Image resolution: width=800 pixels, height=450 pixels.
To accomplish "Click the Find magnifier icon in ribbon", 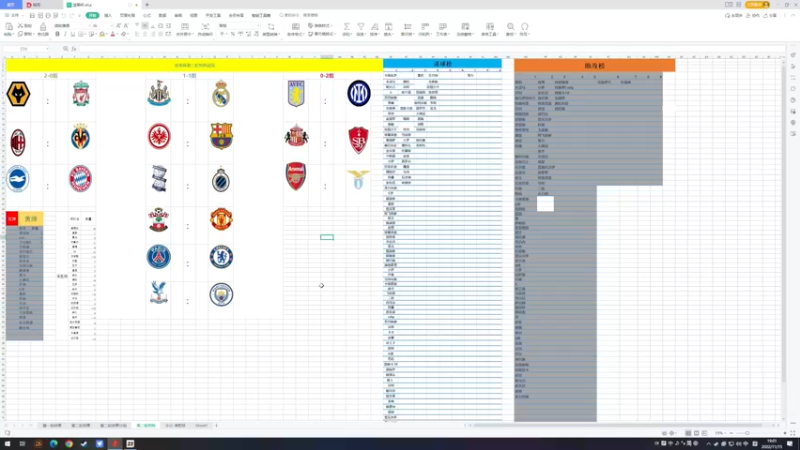I will pos(511,27).
